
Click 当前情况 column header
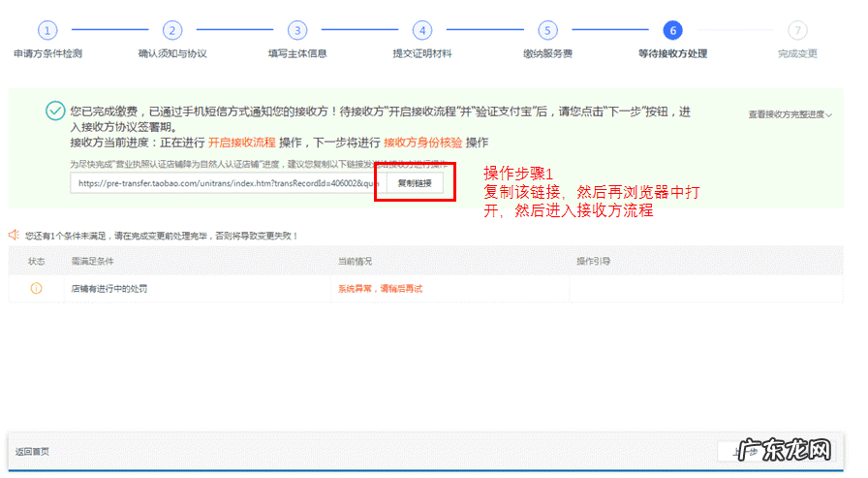coord(356,262)
